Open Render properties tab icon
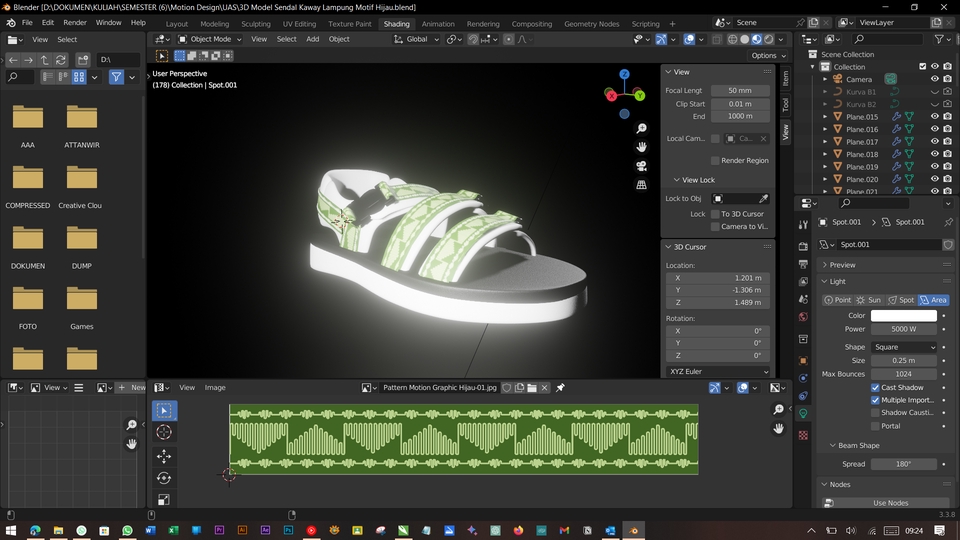 click(803, 246)
